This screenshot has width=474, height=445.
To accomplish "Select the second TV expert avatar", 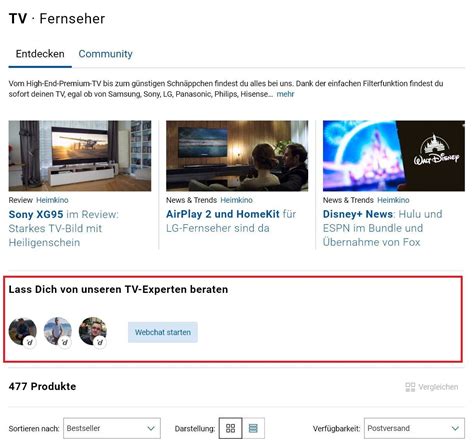I will click(58, 331).
